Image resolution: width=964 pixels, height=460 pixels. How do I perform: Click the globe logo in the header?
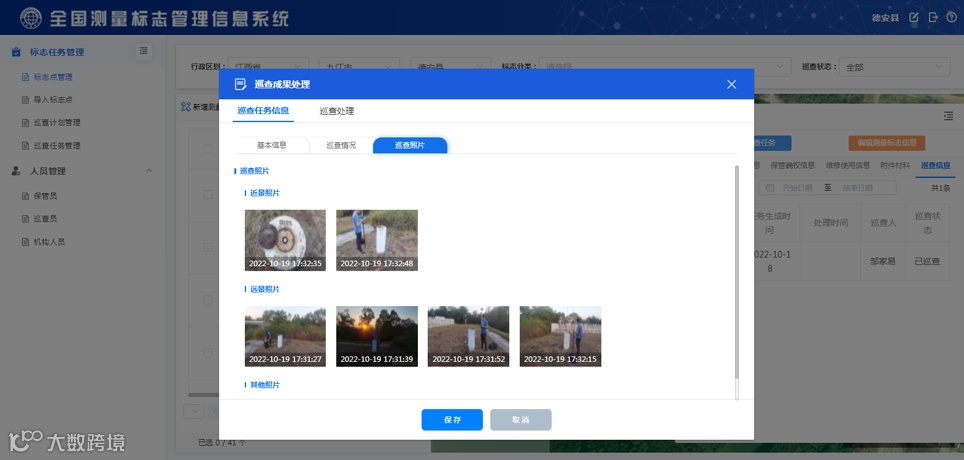click(x=31, y=18)
